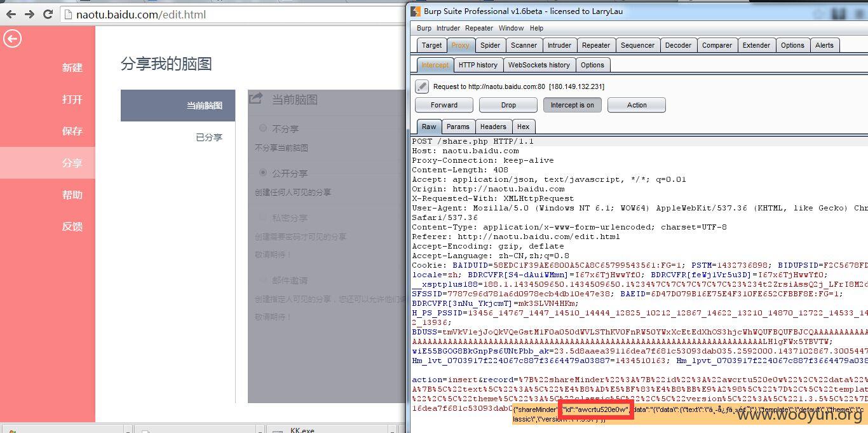Open the HTTP history sub-tab
This screenshot has width=868, height=433.
[478, 65]
